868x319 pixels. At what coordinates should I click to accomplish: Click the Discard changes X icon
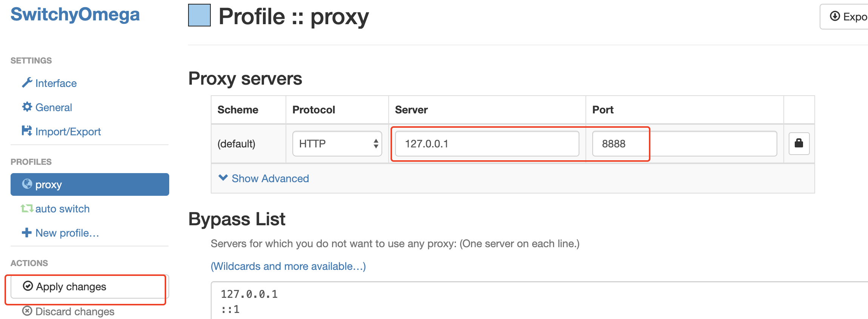pyautogui.click(x=27, y=311)
